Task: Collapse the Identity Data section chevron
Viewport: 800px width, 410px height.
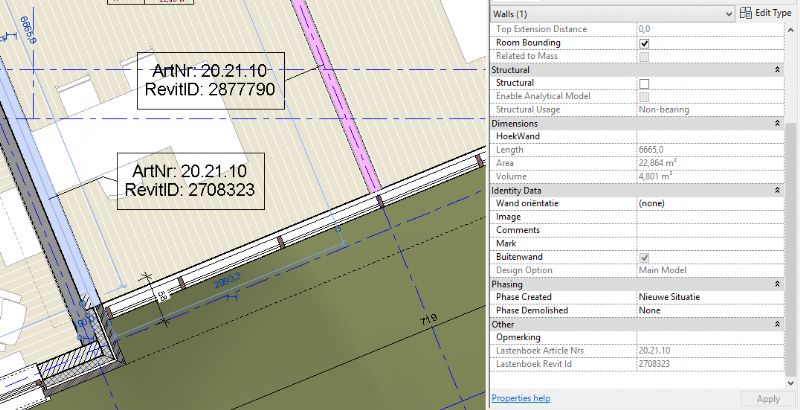Action: point(777,190)
